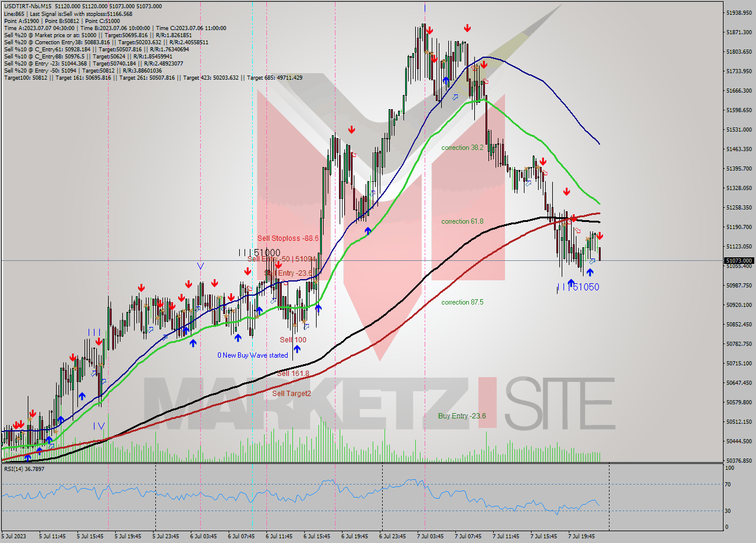The width and height of the screenshot is (756, 543).
Task: Select the '7 Jul 07:45' time label
Action: point(470,537)
